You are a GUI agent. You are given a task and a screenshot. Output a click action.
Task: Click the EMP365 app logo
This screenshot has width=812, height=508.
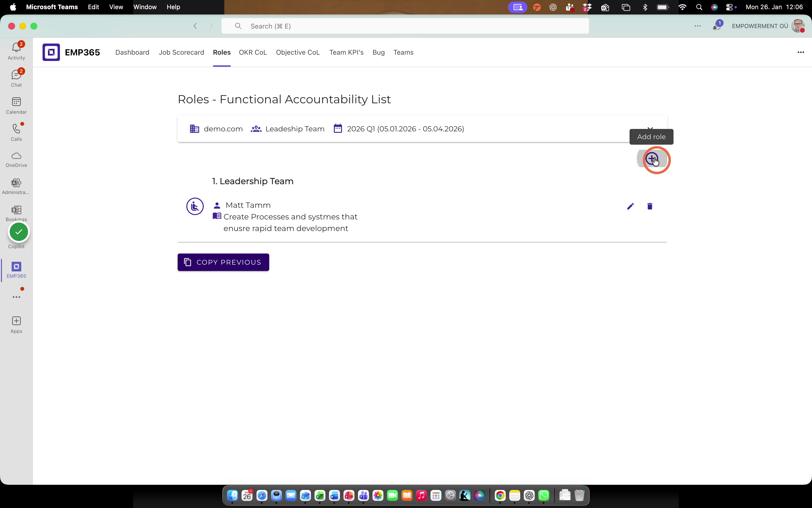pyautogui.click(x=51, y=52)
